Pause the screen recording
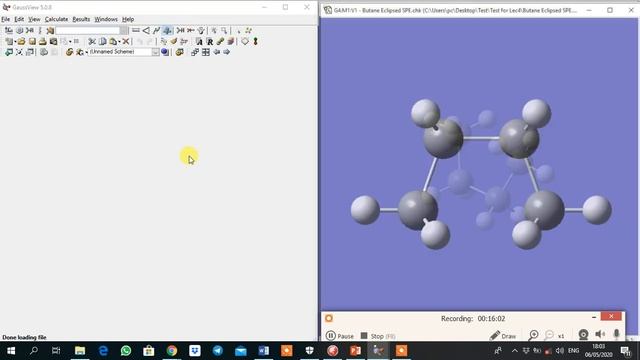 coord(340,336)
